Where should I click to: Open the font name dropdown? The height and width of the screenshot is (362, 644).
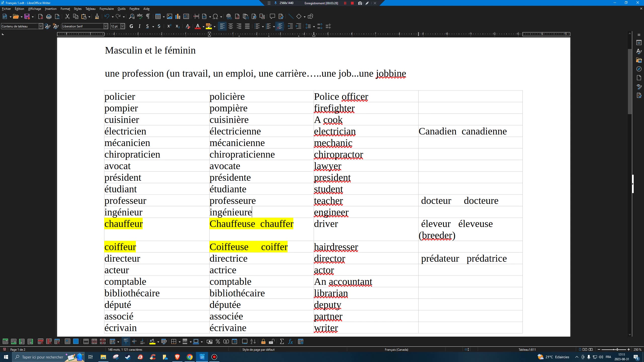click(105, 26)
